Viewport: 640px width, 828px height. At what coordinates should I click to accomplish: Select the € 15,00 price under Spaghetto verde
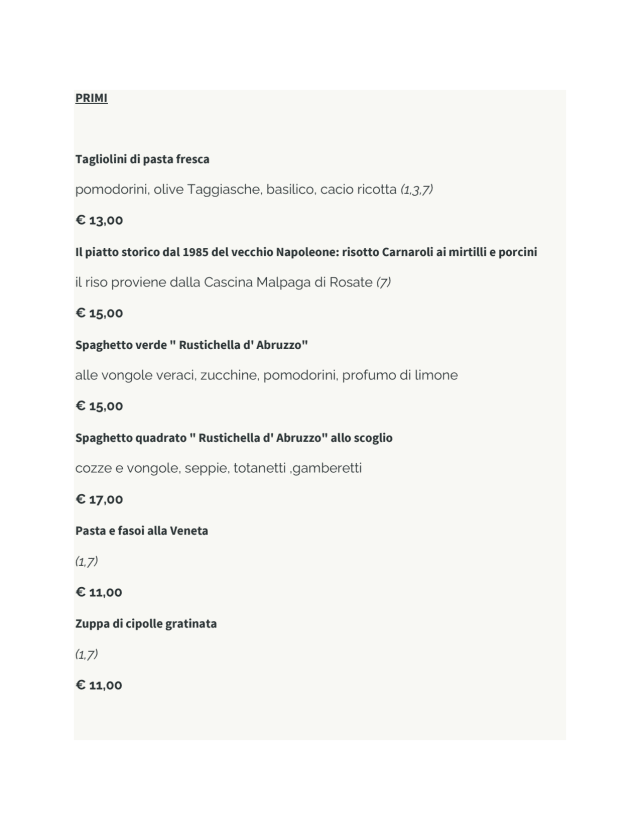99,406
